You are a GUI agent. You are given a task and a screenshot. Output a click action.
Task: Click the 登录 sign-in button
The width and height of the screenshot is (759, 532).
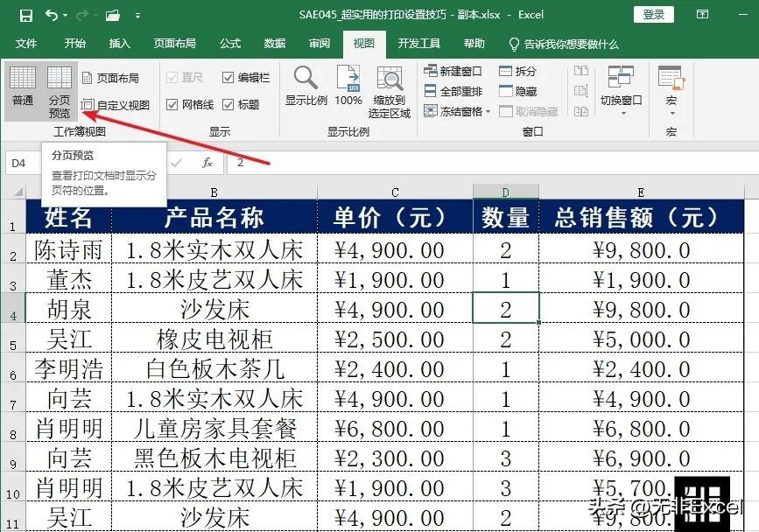(x=654, y=14)
